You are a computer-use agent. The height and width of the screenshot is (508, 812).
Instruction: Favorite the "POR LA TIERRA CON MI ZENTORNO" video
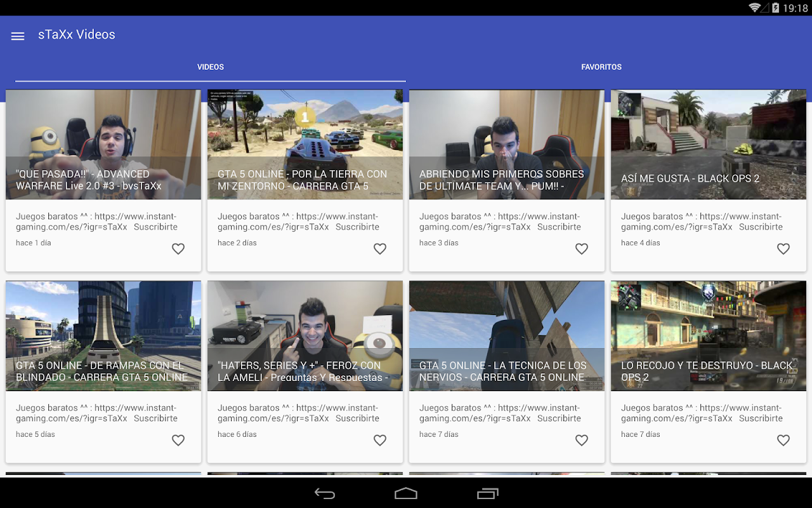tap(380, 249)
